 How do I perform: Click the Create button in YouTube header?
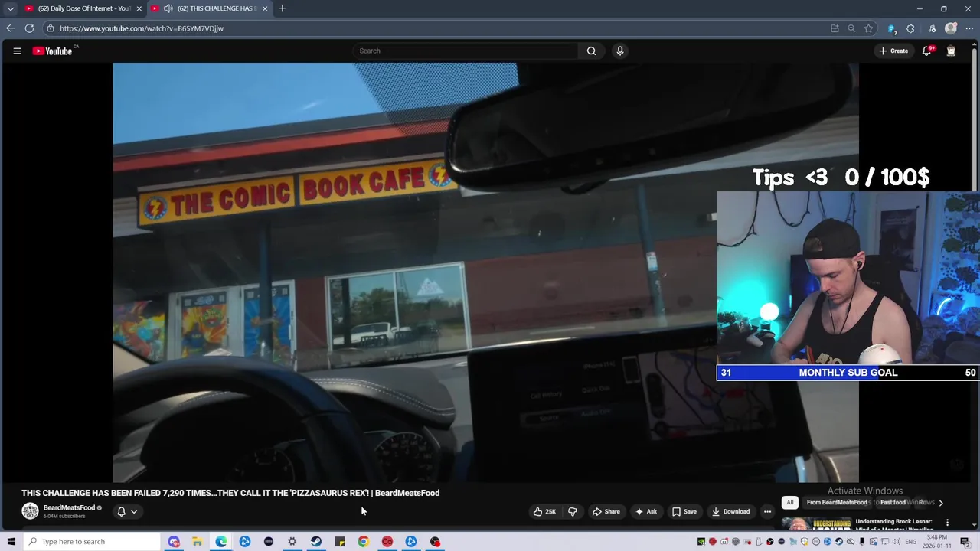(893, 51)
